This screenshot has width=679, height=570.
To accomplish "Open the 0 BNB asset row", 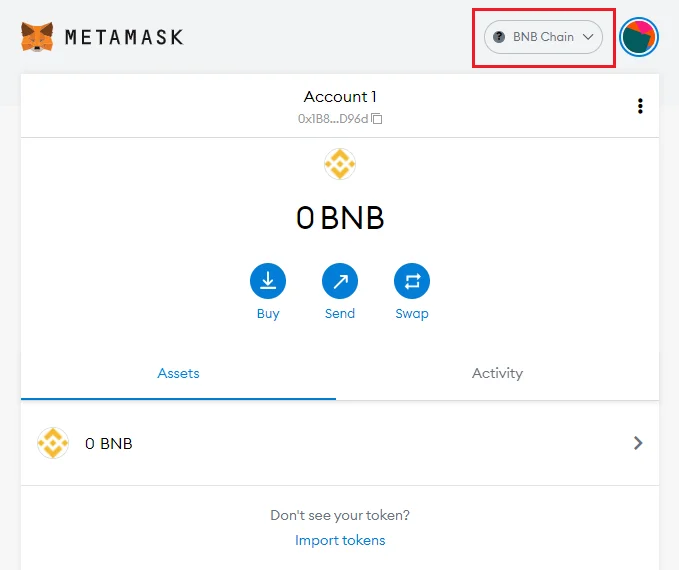I will [340, 443].
